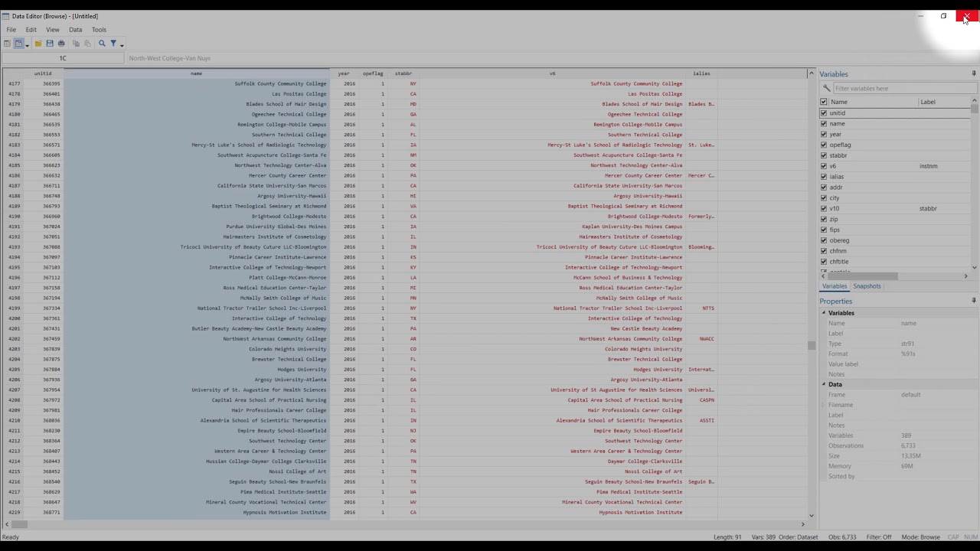This screenshot has height=551, width=980.
Task: Click the down arrow of the variables list scrollbar
Action: (x=975, y=266)
